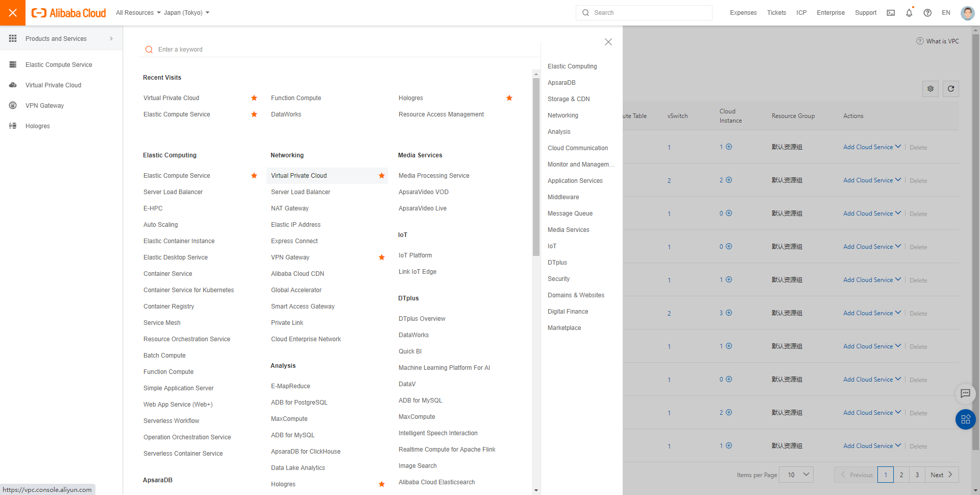
Task: Open the All Resources dropdown
Action: (x=138, y=13)
